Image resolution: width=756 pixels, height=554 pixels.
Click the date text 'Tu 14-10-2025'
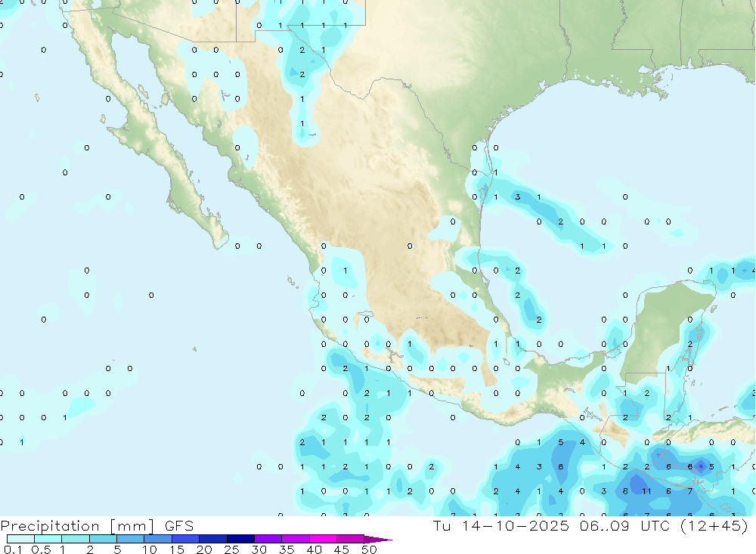[501, 525]
